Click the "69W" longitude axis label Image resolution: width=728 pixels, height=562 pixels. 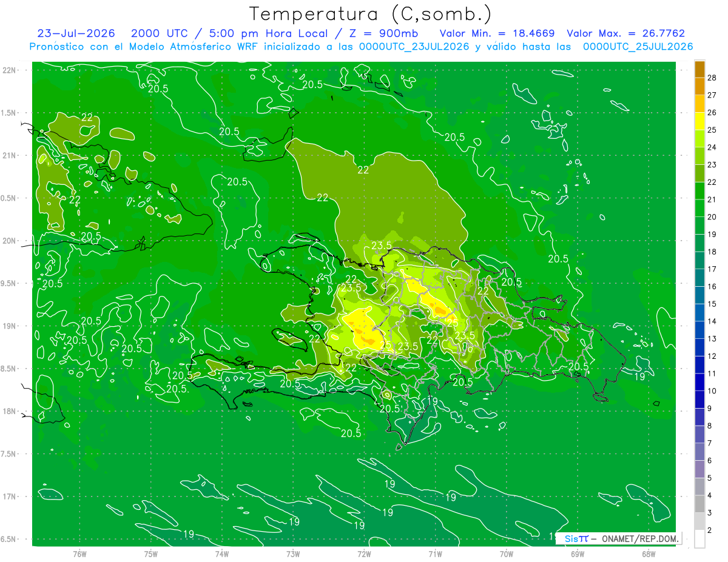pos(578,554)
